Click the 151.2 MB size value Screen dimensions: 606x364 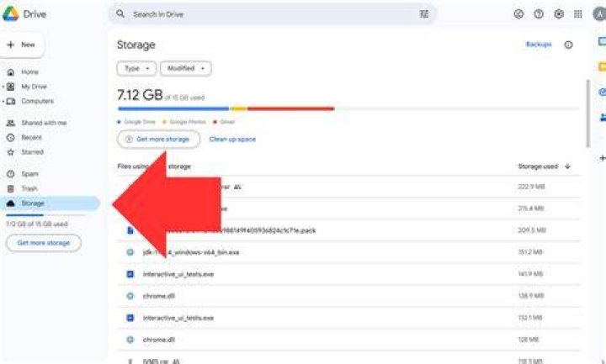click(x=530, y=252)
